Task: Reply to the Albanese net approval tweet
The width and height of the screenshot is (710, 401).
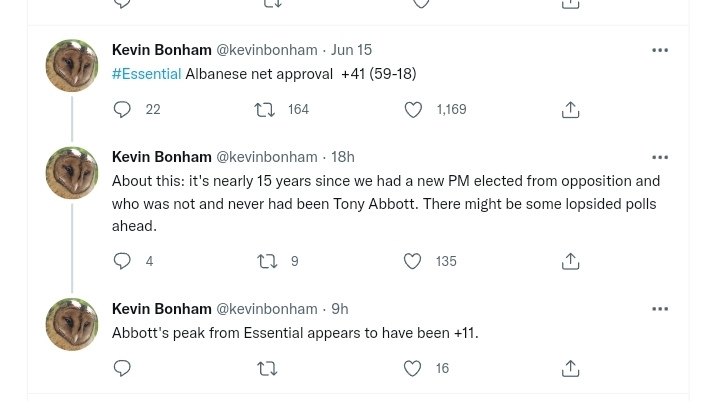Action: click(123, 109)
